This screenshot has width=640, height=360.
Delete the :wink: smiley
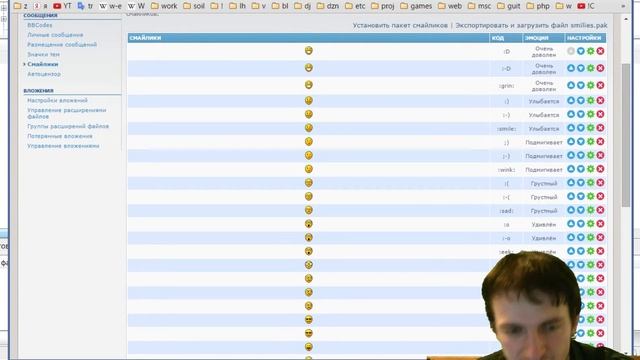tap(600, 169)
